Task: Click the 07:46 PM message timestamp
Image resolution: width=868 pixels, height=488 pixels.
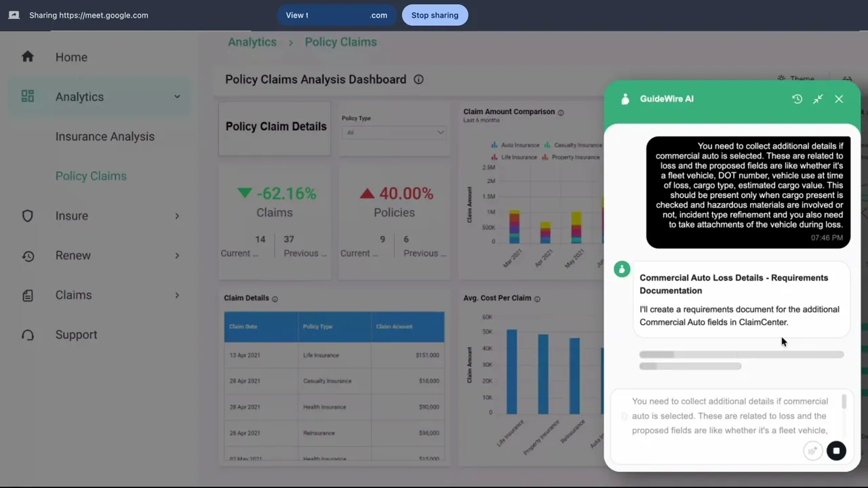Action: tap(827, 238)
